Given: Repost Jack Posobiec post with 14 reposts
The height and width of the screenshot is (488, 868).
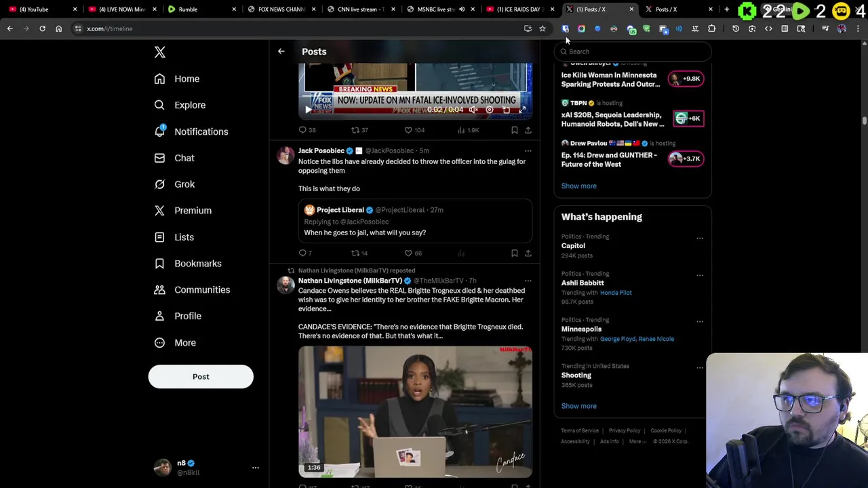Looking at the screenshot, I should pyautogui.click(x=359, y=253).
